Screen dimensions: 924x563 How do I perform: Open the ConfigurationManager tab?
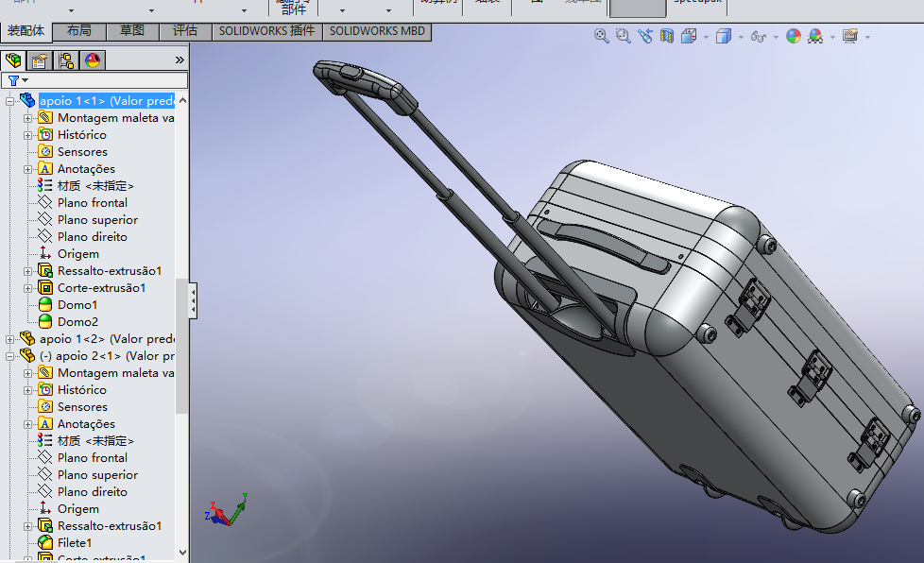66,60
